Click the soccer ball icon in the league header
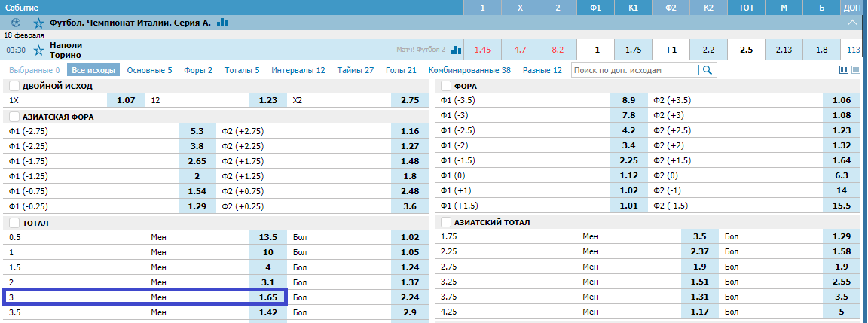Image resolution: width=868 pixels, height=323 pixels. pos(16,23)
